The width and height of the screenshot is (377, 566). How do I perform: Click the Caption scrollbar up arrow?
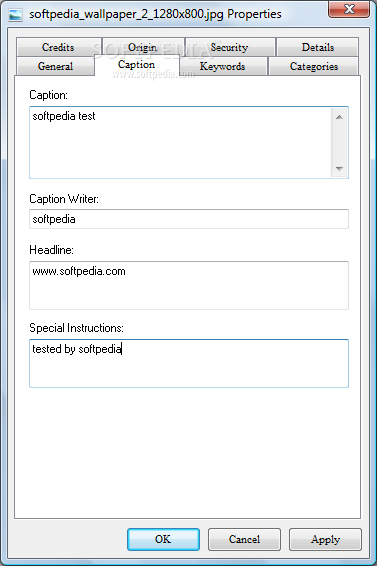coord(339,117)
